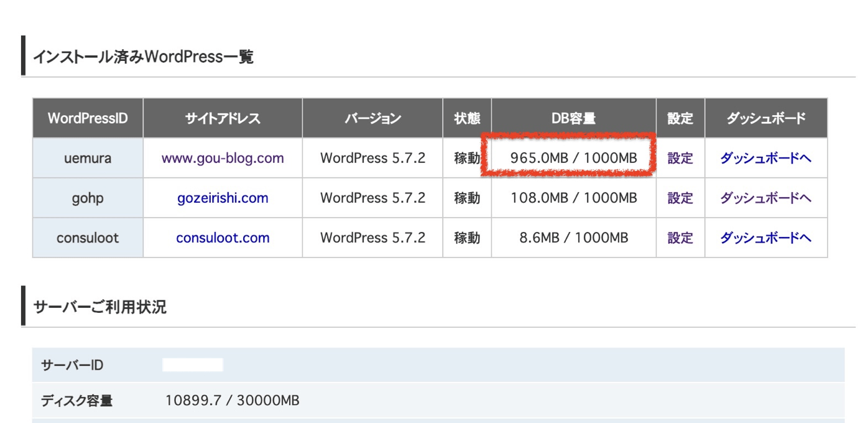Open the gozeirishi.com site link

tap(223, 198)
